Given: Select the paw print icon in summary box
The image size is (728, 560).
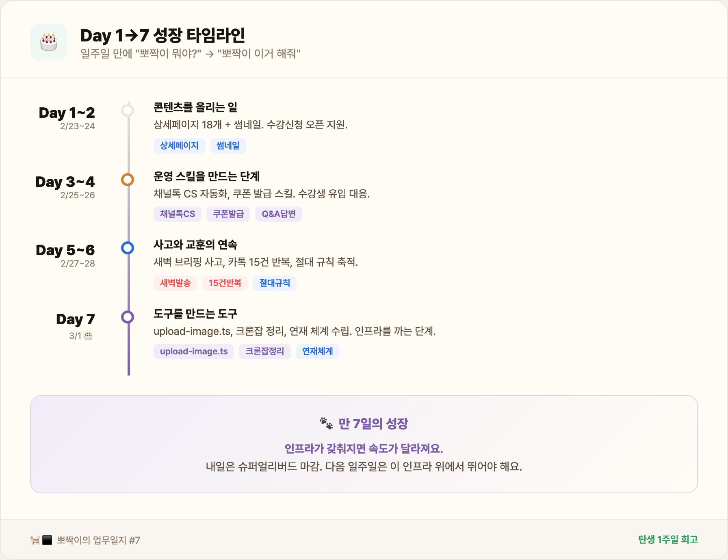Looking at the screenshot, I should pyautogui.click(x=326, y=423).
